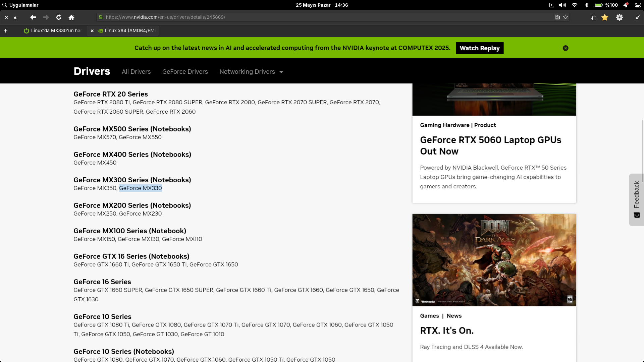The height and width of the screenshot is (362, 644).
Task: Go to browser home page icon
Action: (71, 17)
